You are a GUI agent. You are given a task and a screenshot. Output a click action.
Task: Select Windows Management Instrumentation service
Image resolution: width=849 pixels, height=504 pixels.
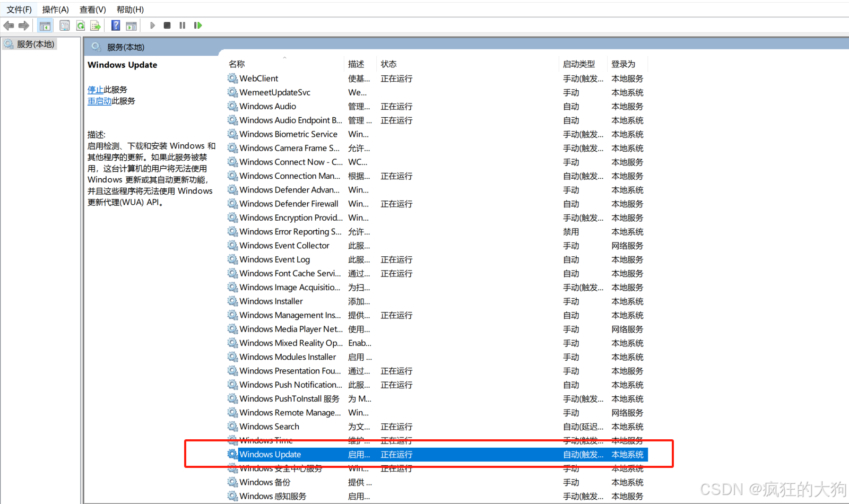pyautogui.click(x=437, y=315)
